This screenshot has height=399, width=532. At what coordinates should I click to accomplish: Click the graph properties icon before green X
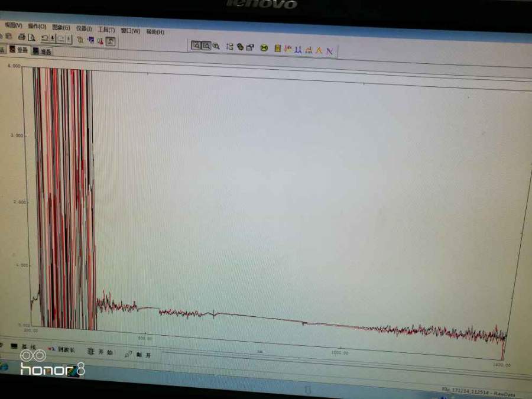tap(251, 47)
